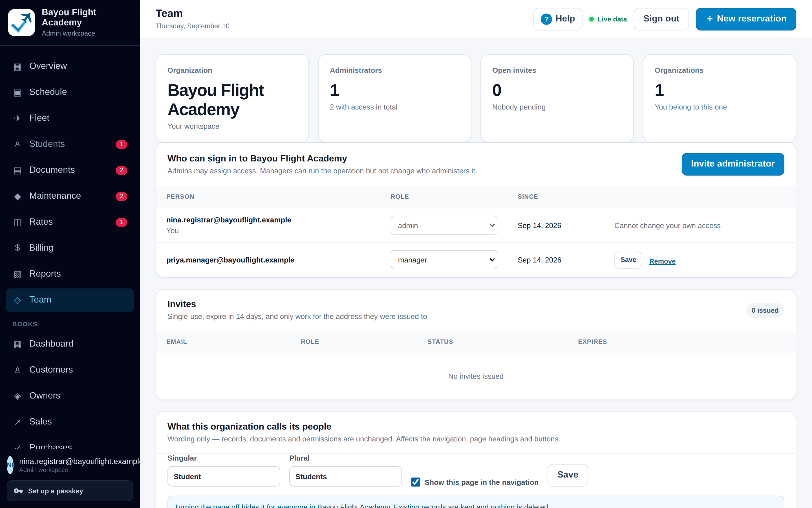Remove priya.manager from the team
The width and height of the screenshot is (812, 508).
coord(662,261)
